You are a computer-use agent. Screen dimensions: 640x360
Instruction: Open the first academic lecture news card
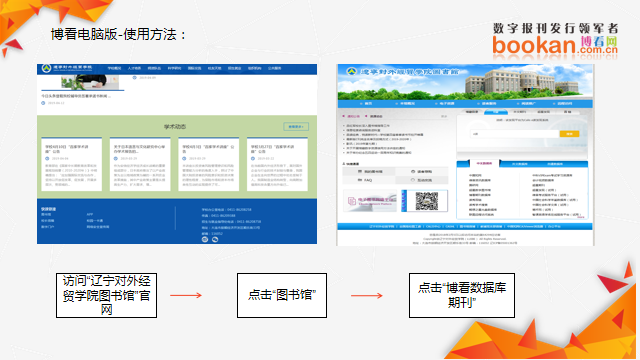point(71,164)
